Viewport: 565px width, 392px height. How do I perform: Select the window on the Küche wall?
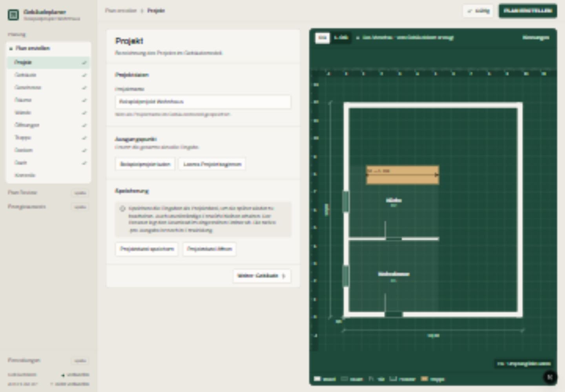(346, 201)
